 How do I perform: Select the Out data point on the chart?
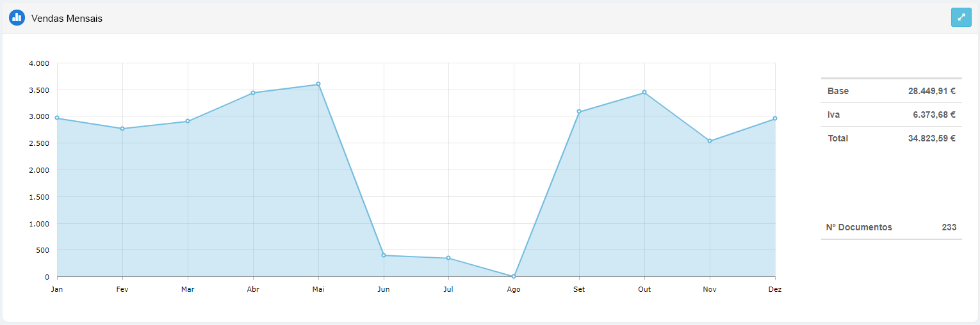point(644,92)
